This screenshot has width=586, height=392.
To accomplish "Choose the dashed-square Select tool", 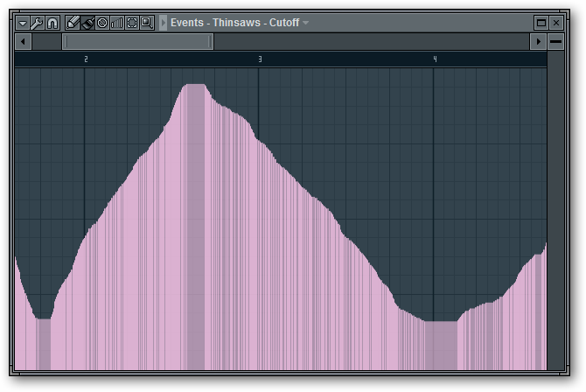I will point(132,23).
